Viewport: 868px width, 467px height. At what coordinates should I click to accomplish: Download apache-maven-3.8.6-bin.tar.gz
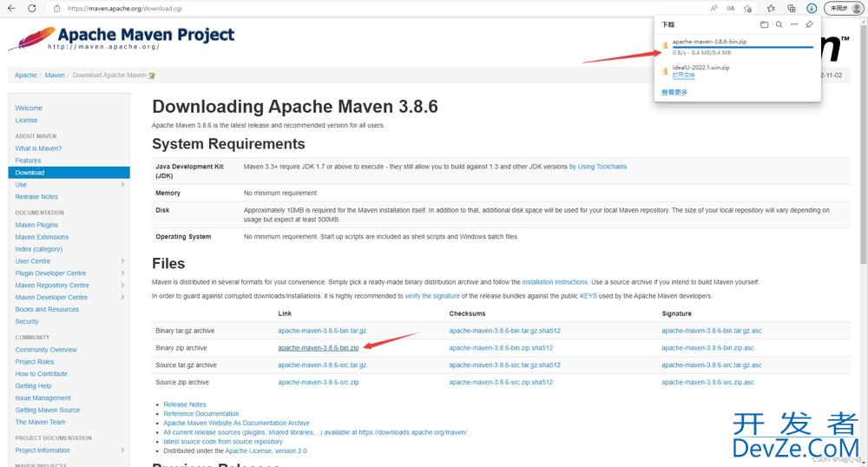[x=322, y=331]
